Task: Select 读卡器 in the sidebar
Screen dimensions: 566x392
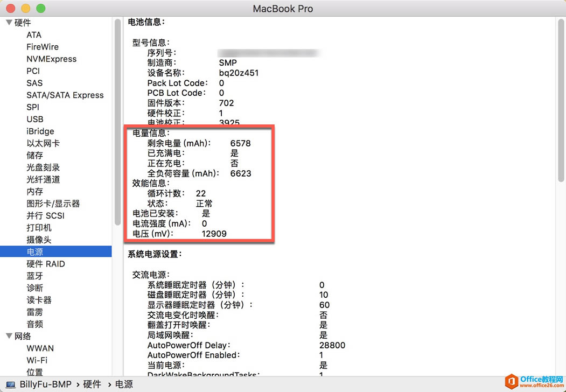Action: (x=39, y=300)
